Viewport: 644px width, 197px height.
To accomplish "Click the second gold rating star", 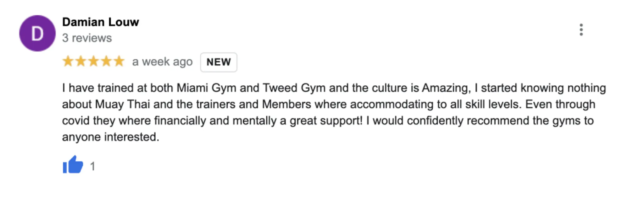I will coord(81,61).
